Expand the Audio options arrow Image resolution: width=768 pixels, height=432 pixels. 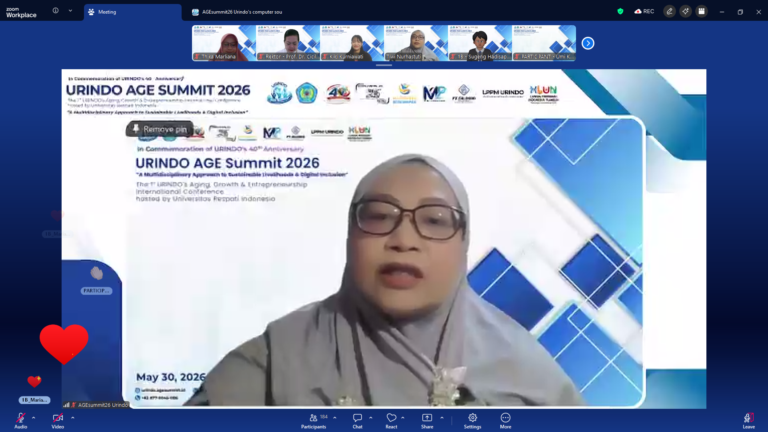click(33, 418)
